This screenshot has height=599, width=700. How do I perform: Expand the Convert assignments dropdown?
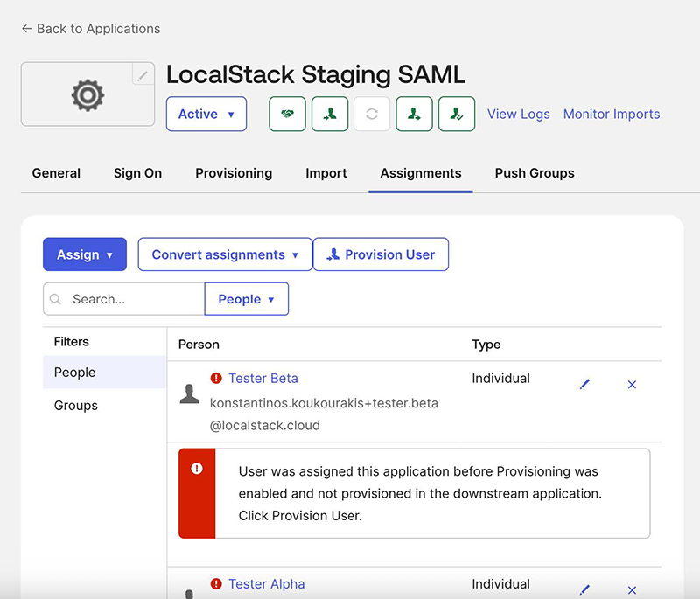(x=224, y=254)
